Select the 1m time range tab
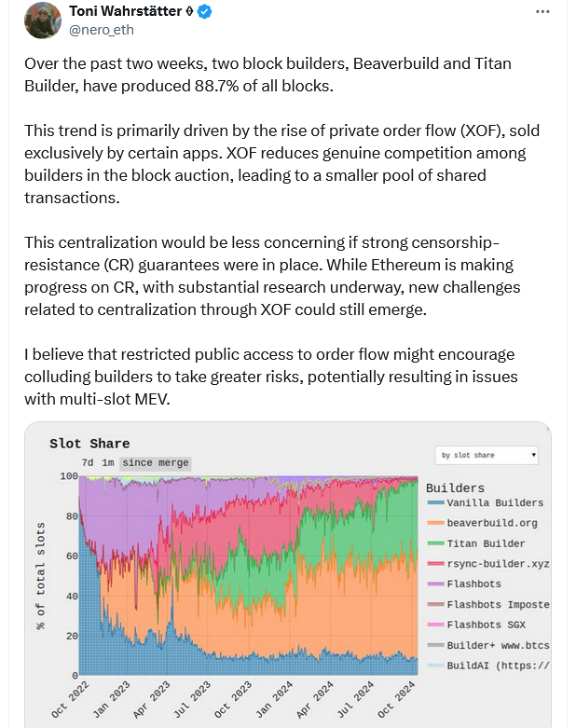The width and height of the screenshot is (576, 728). pyautogui.click(x=108, y=462)
